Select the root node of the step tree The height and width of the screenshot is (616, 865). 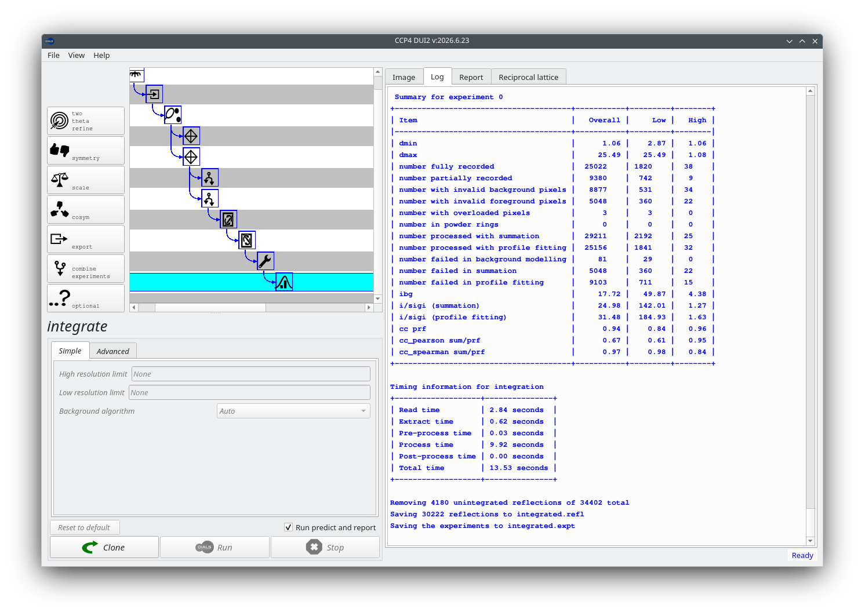click(x=136, y=74)
